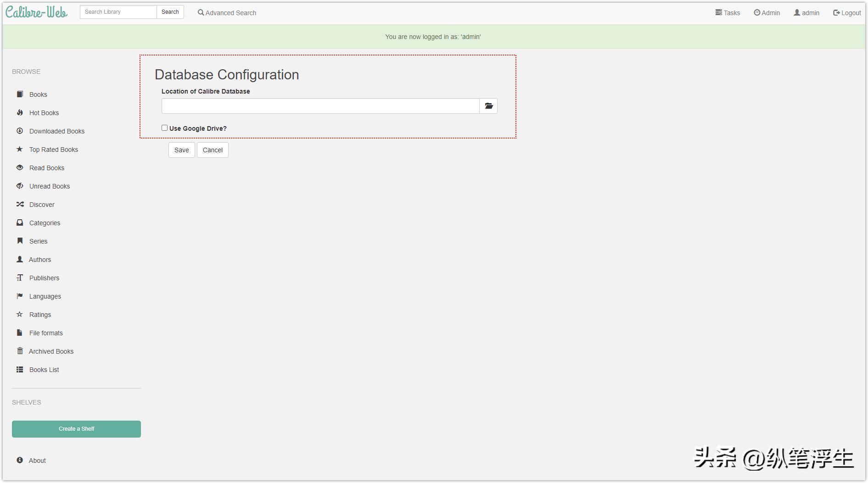Screen dimensions: 868x483
Task: Click the Logout arrow icon
Action: 836,12
